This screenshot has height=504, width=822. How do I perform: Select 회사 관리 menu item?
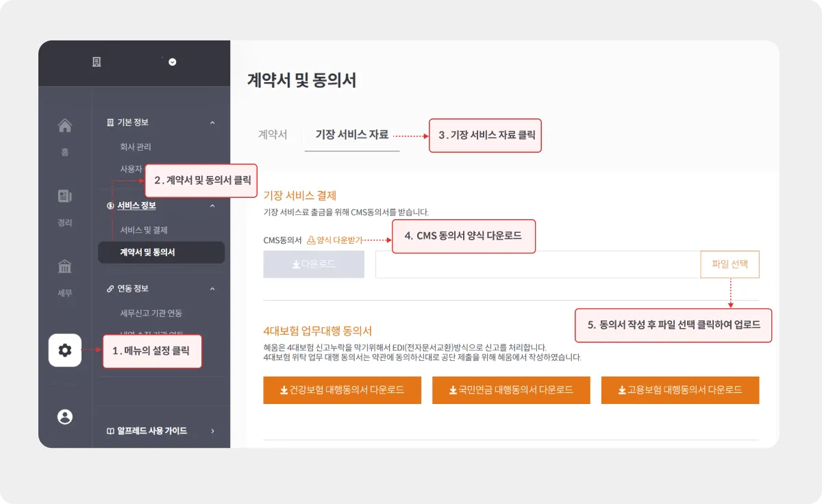click(x=136, y=147)
